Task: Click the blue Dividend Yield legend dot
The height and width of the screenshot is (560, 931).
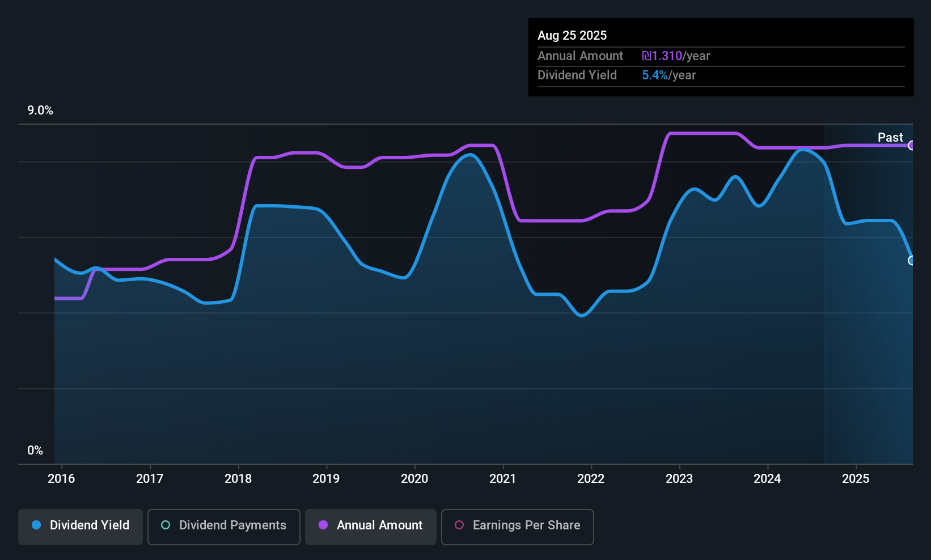Action: [x=36, y=525]
